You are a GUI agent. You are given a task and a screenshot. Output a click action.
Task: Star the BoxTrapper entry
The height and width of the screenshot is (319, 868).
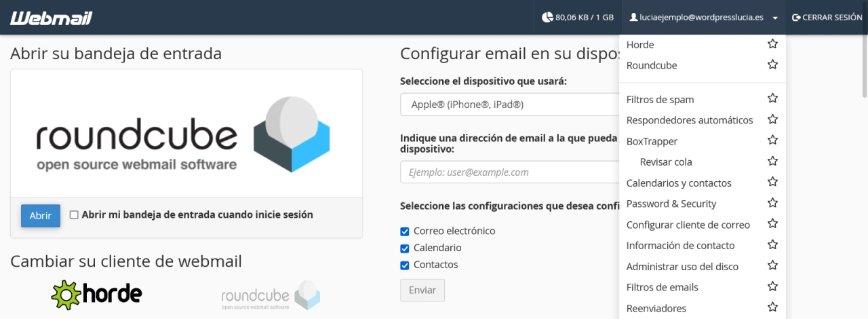pos(772,140)
